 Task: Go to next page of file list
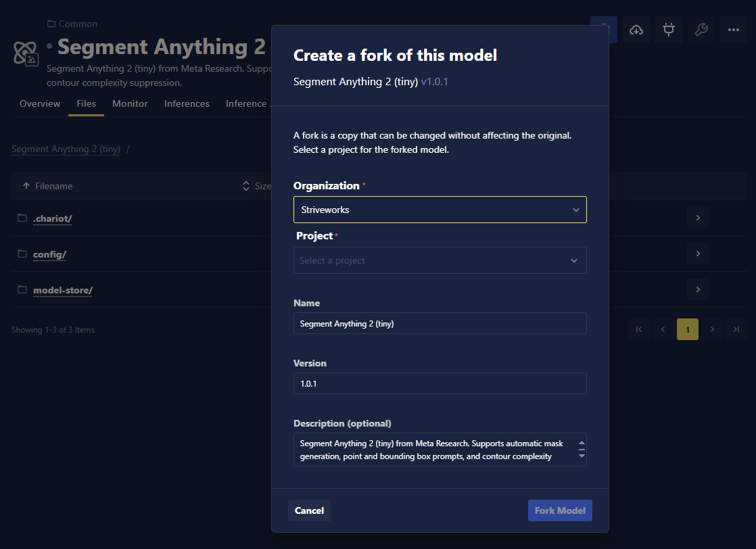point(712,329)
